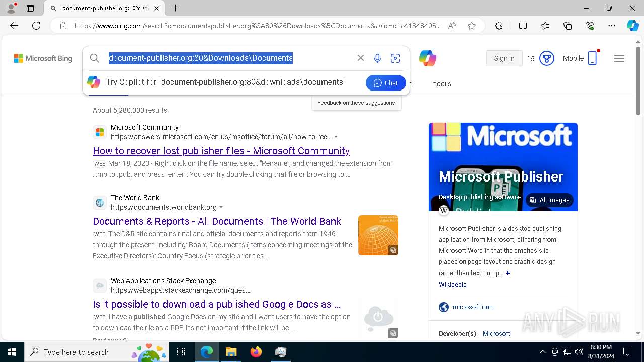Open the Bing Copilot colorful icon
Viewport: 644px width, 362px height.
pos(428,58)
